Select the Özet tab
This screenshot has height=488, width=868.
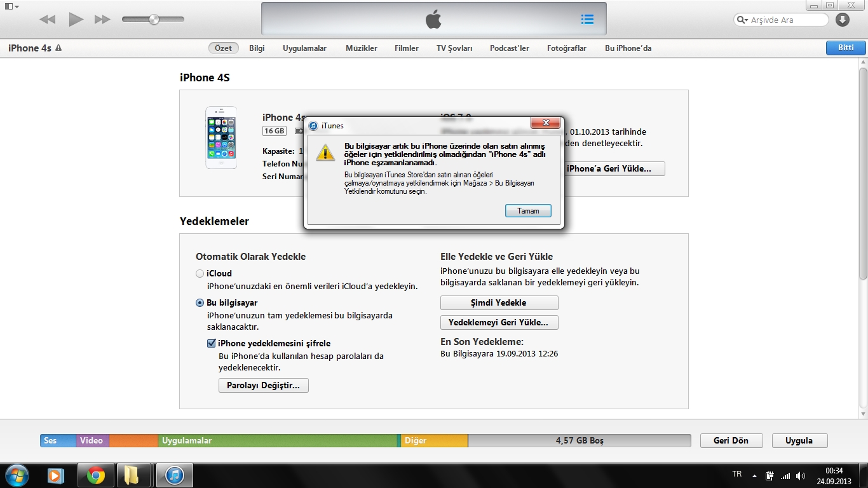(x=224, y=48)
